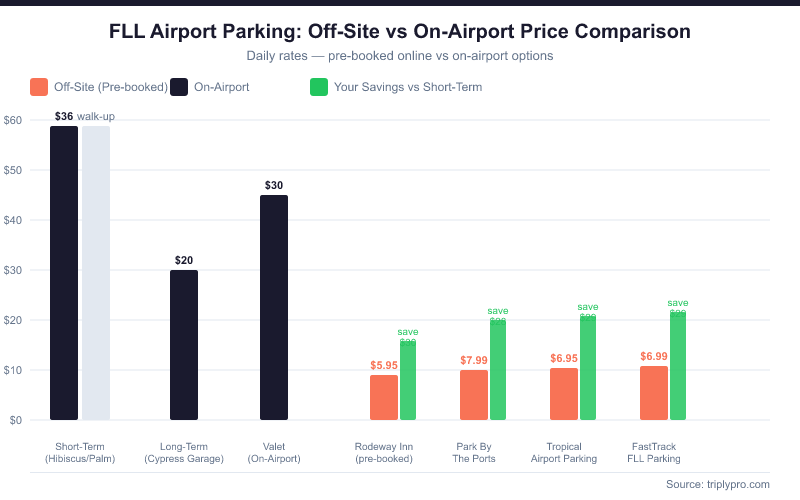Click the orange Off-Site legend swatch
The image size is (800, 500).
tap(39, 87)
